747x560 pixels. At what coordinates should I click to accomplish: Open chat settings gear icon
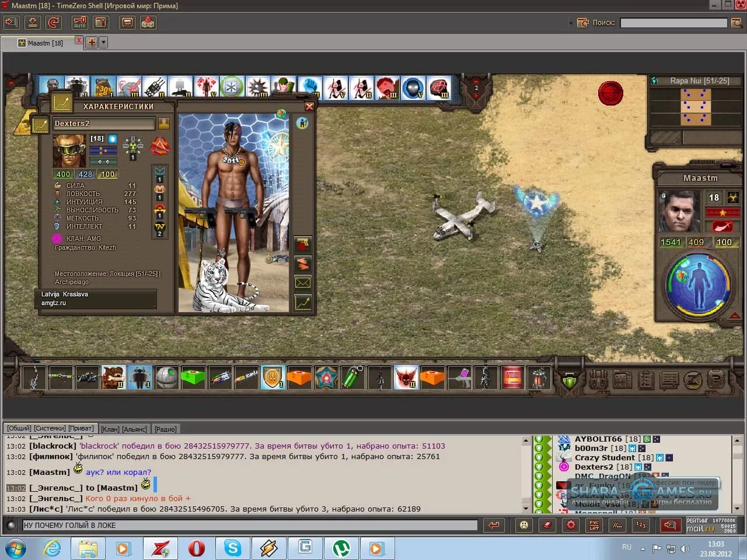[x=571, y=525]
